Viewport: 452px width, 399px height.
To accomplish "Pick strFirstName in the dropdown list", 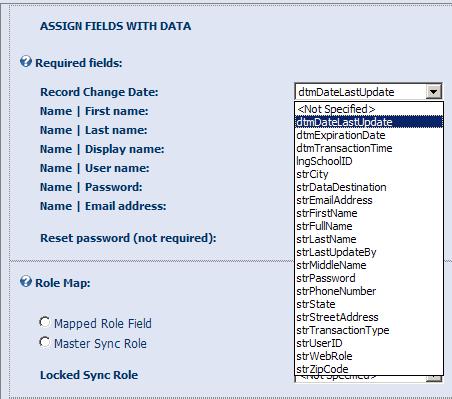I will pos(369,213).
